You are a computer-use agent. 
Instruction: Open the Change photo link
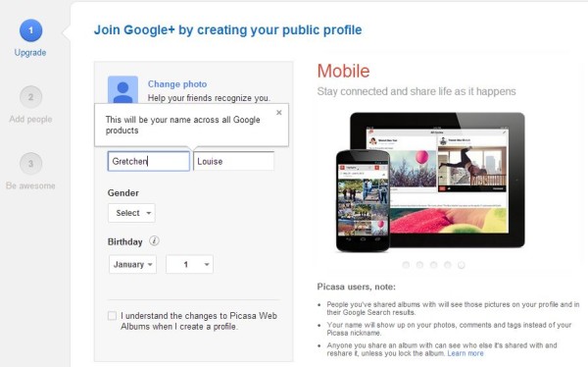177,84
